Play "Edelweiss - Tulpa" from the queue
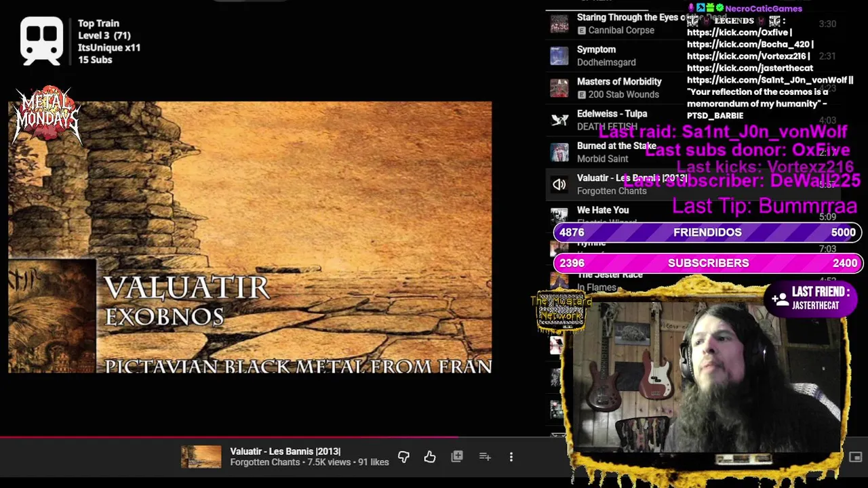Viewport: 868px width, 488px height. tap(612, 114)
